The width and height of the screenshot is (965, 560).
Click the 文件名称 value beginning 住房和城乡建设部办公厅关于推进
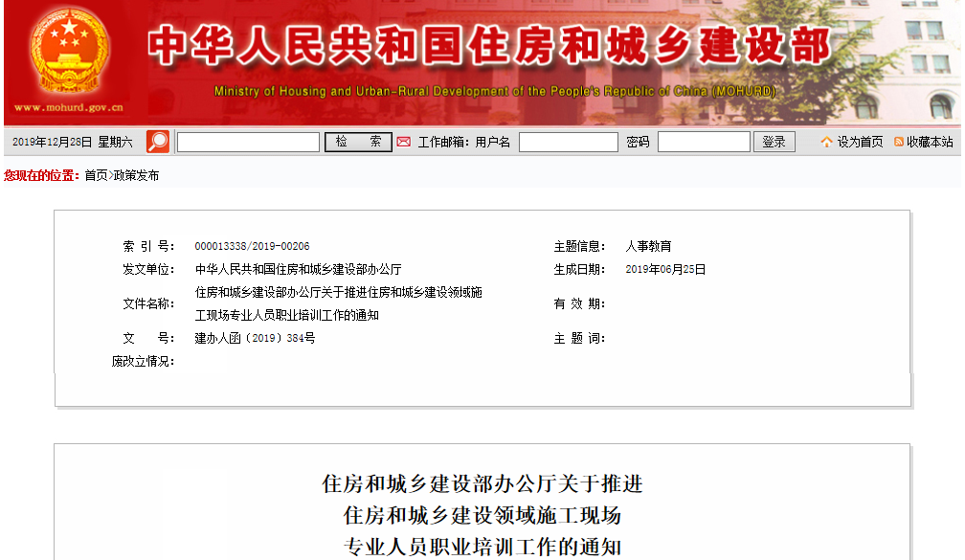pyautogui.click(x=339, y=303)
